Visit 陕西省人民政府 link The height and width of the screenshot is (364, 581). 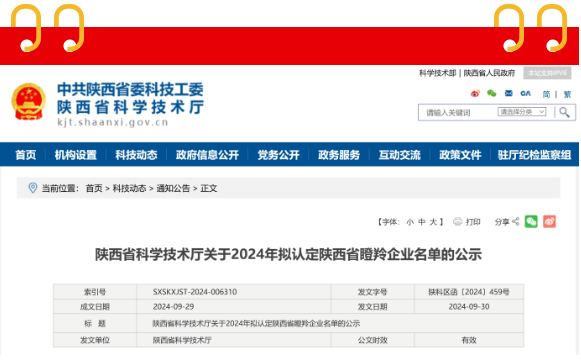pyautogui.click(x=489, y=73)
